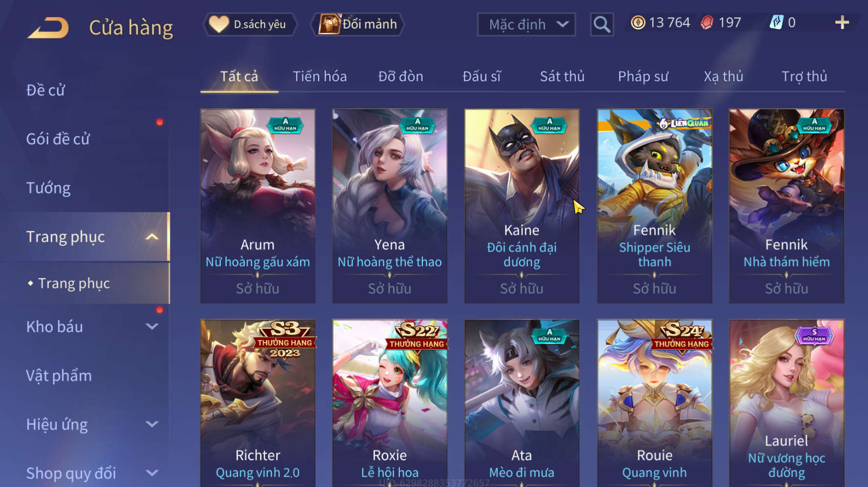Select Kaine Đôi cánh đại dương skin card
Image resolution: width=868 pixels, height=487 pixels.
522,206
